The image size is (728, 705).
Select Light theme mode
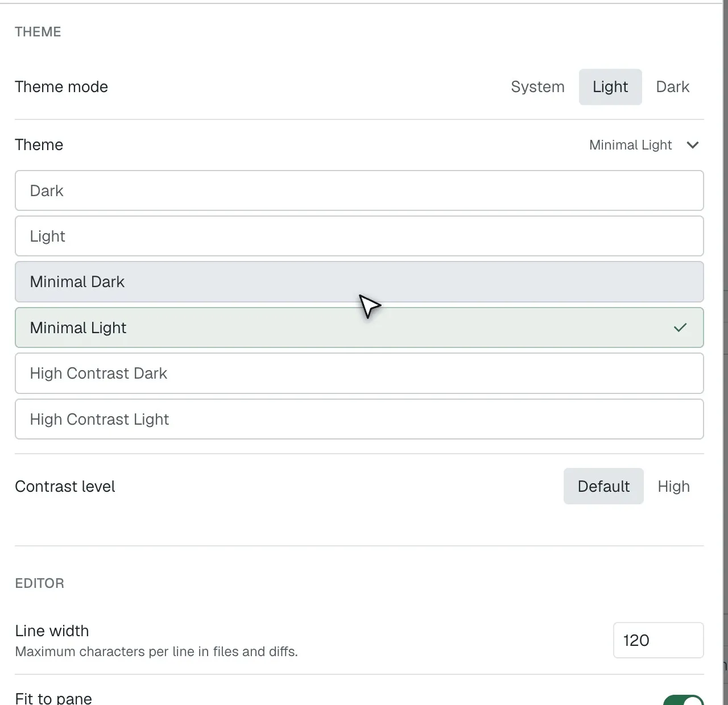[610, 87]
